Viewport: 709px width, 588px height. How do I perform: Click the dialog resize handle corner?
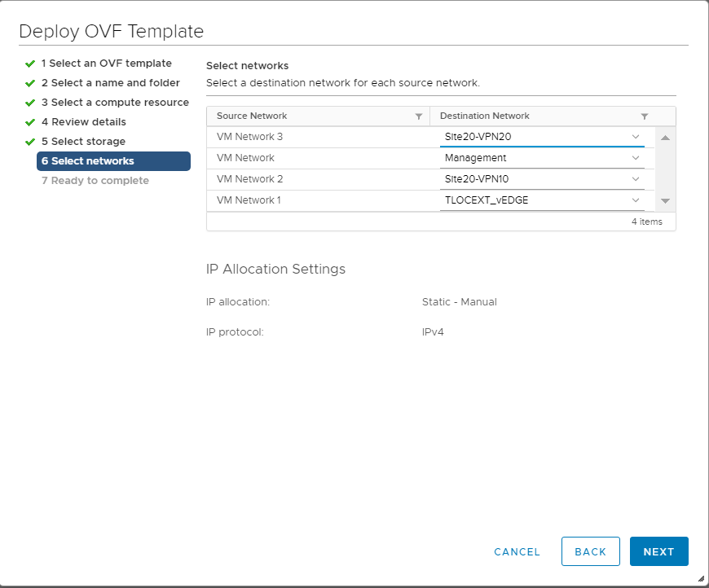coord(701,579)
